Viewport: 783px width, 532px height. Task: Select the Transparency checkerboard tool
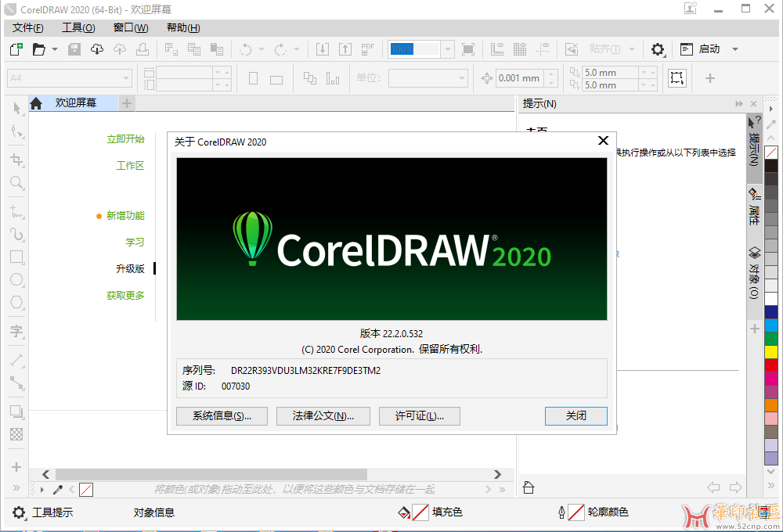point(16,434)
